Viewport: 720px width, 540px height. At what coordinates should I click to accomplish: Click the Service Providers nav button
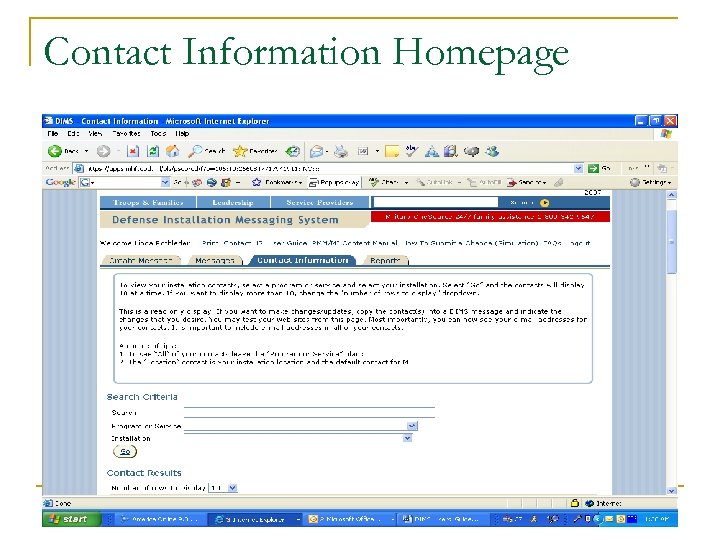pos(320,202)
